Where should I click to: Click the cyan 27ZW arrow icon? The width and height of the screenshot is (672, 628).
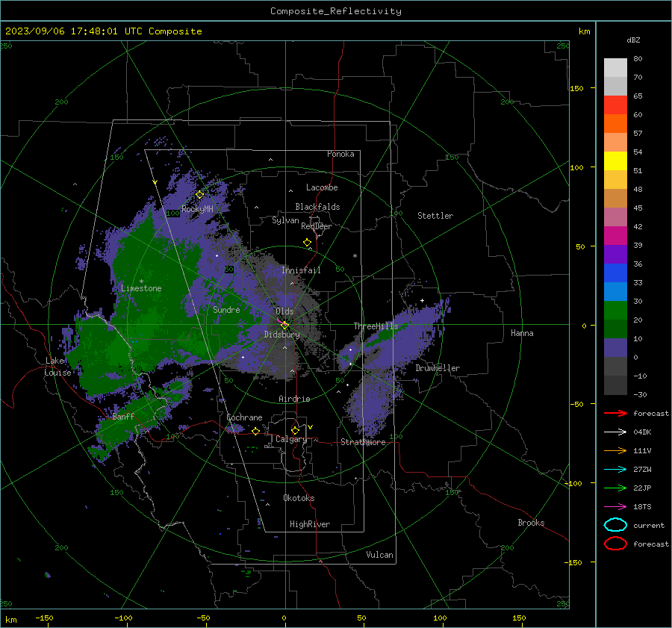(615, 470)
